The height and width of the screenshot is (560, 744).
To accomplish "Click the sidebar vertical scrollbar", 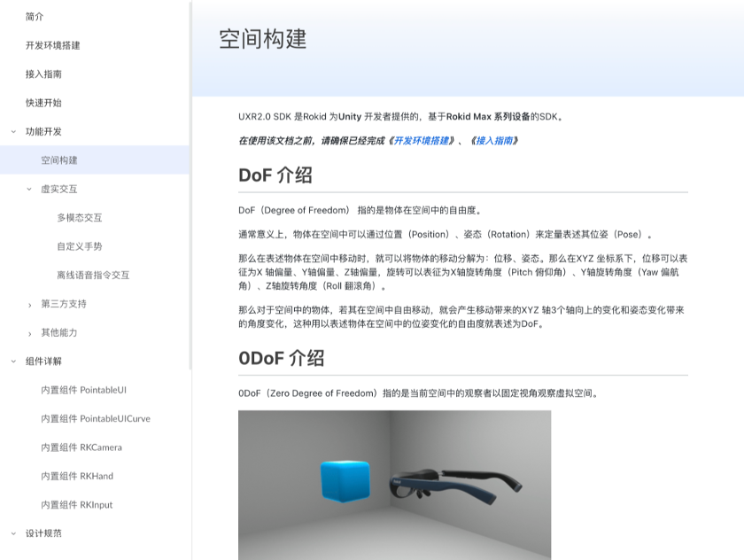I will pos(190,185).
